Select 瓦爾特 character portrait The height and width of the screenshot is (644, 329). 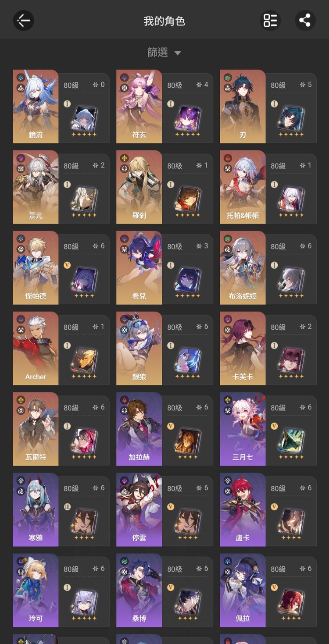tap(36, 429)
